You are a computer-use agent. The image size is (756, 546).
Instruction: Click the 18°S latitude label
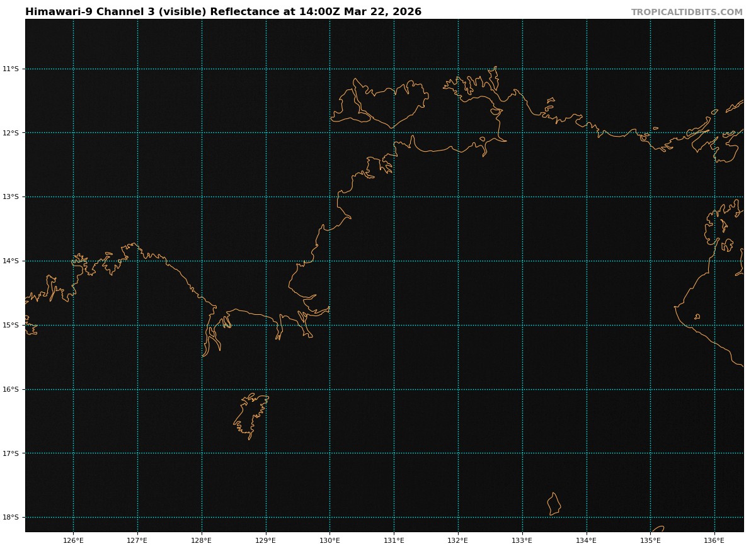[x=11, y=518]
